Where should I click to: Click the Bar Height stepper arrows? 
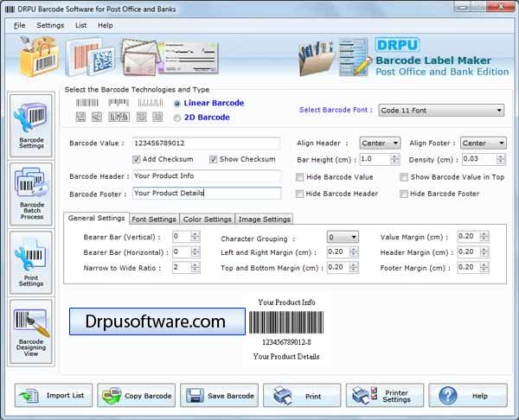(394, 159)
